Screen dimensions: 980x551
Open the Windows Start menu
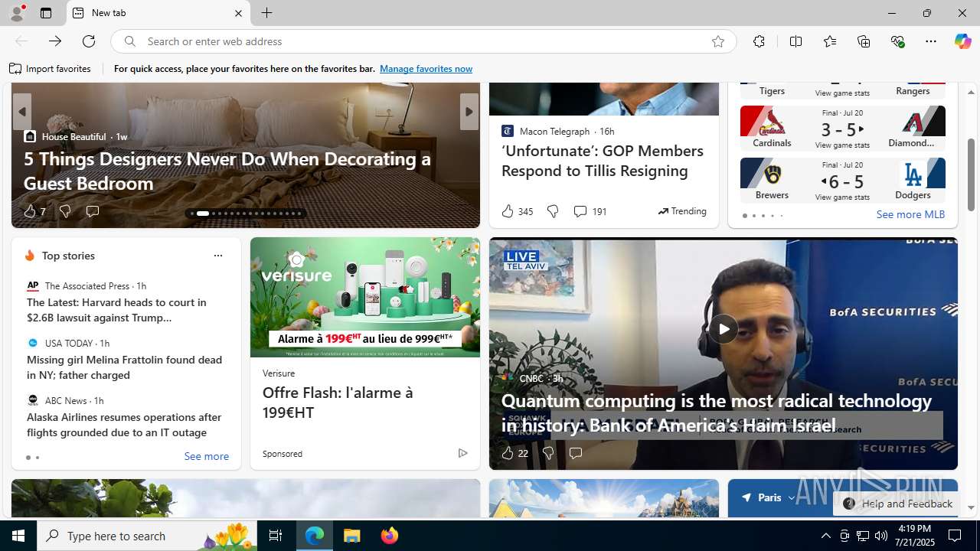tap(18, 536)
